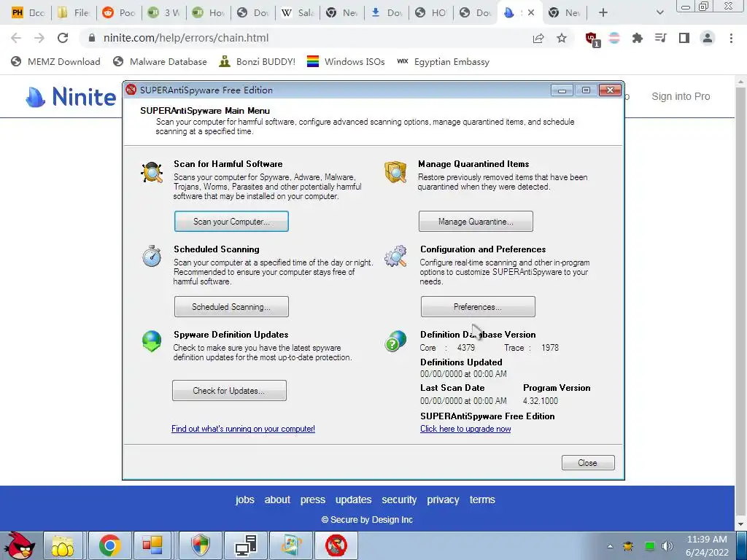Click the green monitor tray icon
This screenshot has height=560, width=747.
(649, 546)
